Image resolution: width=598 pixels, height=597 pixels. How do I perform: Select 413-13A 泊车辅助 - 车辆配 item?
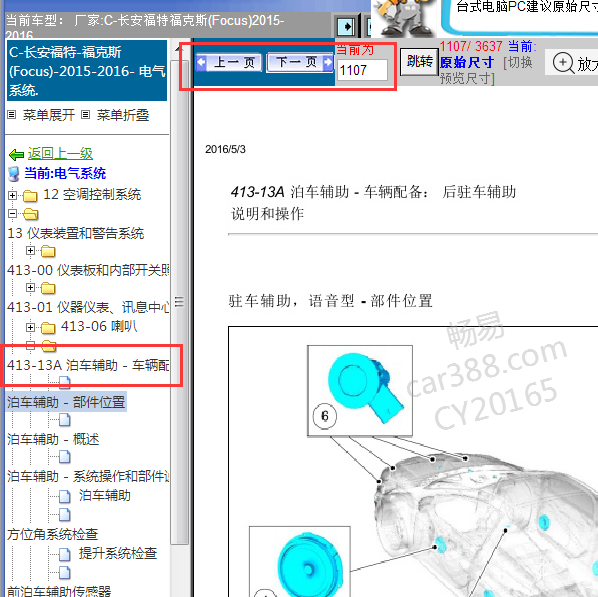click(x=88, y=365)
